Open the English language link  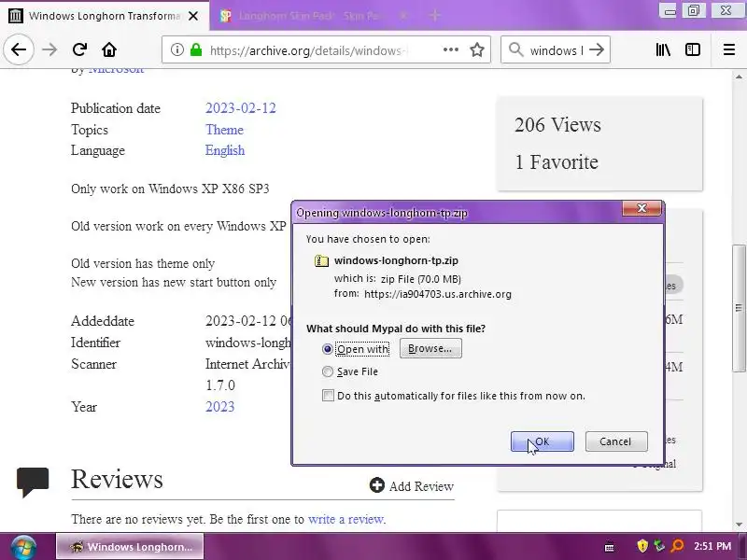225,150
